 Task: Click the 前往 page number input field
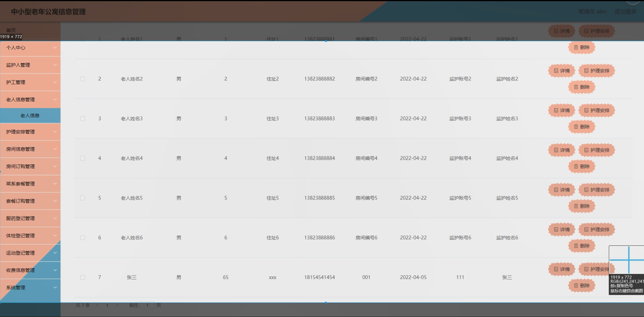pos(147,305)
